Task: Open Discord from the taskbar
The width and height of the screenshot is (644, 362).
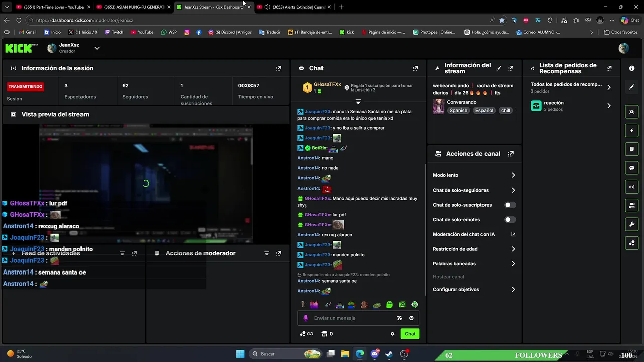Action: tap(375, 354)
